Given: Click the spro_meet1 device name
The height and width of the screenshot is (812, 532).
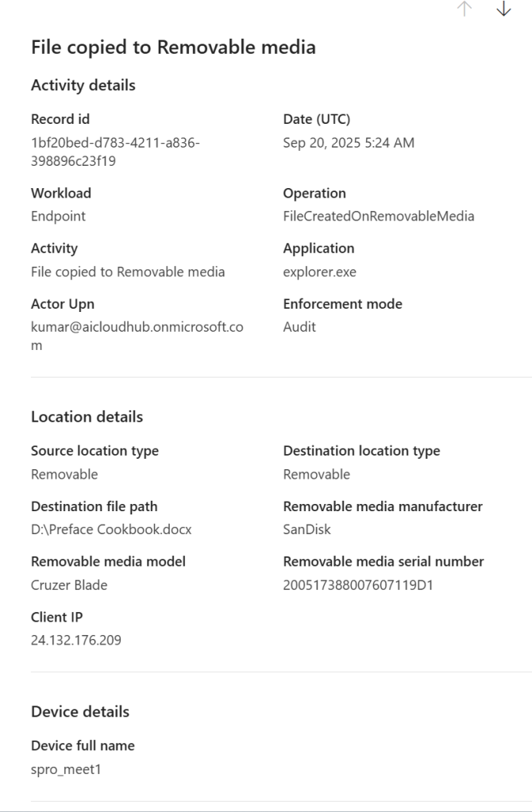Looking at the screenshot, I should 66,769.
